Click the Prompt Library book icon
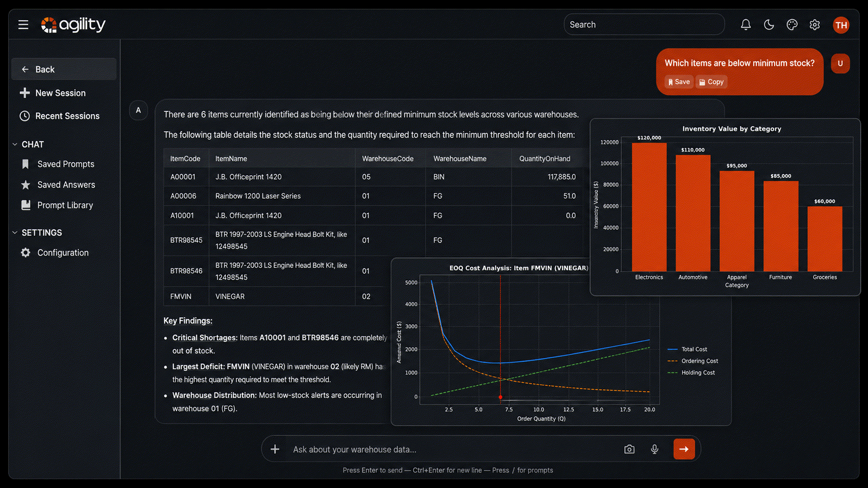 26,205
